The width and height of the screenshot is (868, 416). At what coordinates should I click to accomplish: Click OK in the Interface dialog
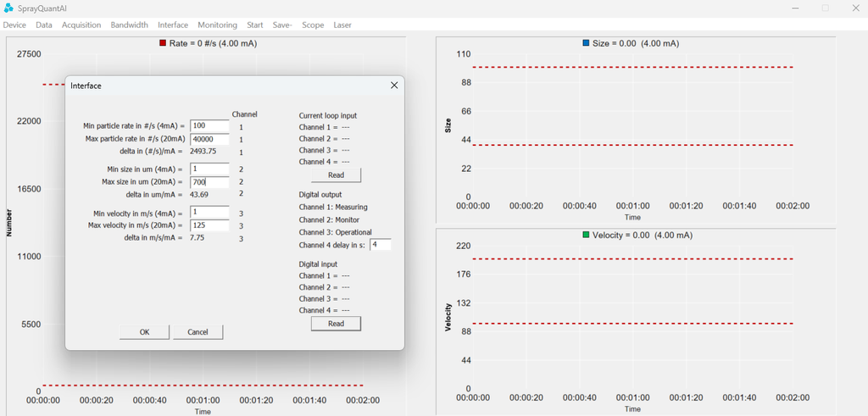[144, 332]
